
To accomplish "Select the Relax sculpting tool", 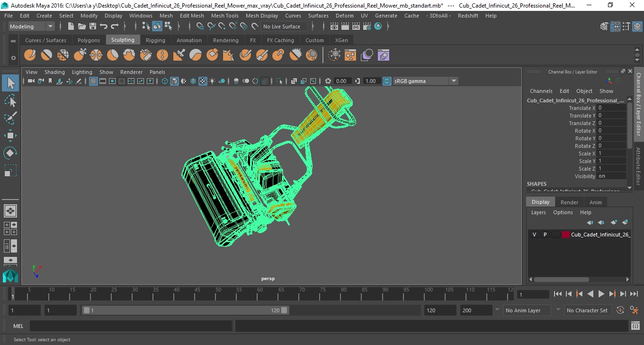I will [x=63, y=55].
